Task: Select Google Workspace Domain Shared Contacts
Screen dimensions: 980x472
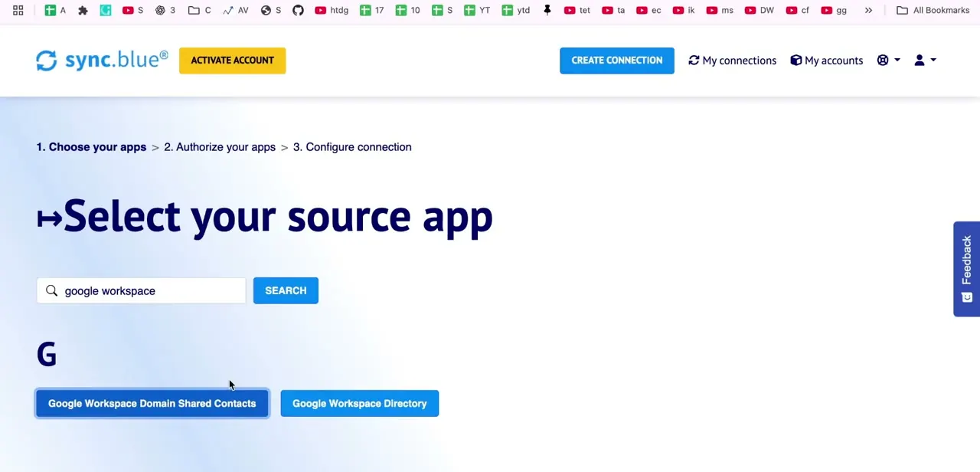Action: coord(152,404)
